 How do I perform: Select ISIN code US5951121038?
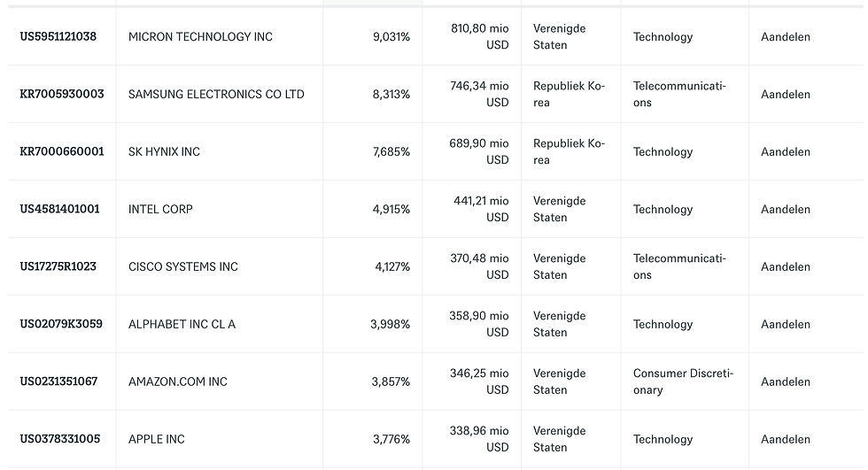click(x=58, y=36)
